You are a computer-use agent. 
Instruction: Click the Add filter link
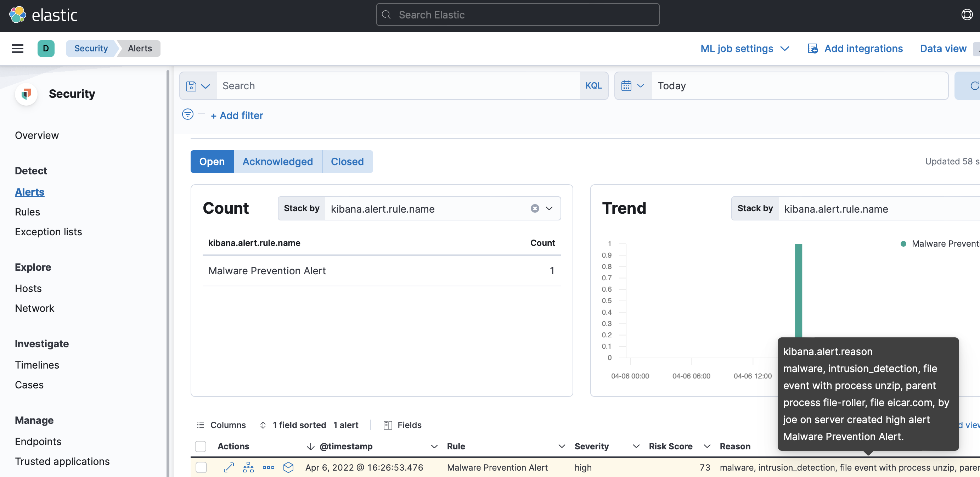pos(237,115)
